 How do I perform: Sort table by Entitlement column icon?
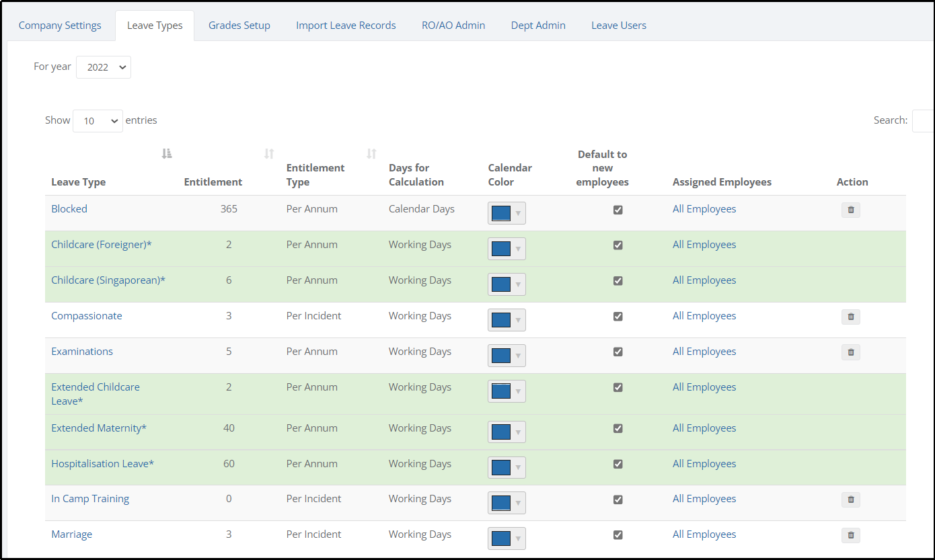click(269, 154)
